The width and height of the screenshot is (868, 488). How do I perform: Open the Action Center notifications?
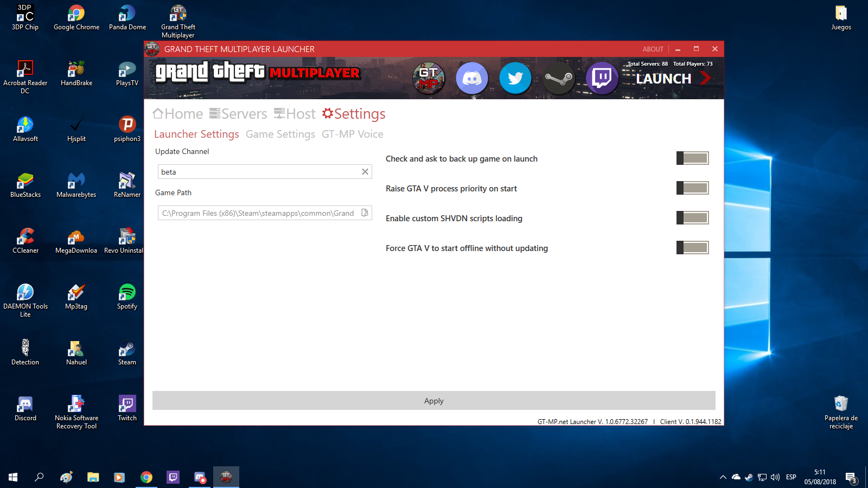pyautogui.click(x=851, y=478)
